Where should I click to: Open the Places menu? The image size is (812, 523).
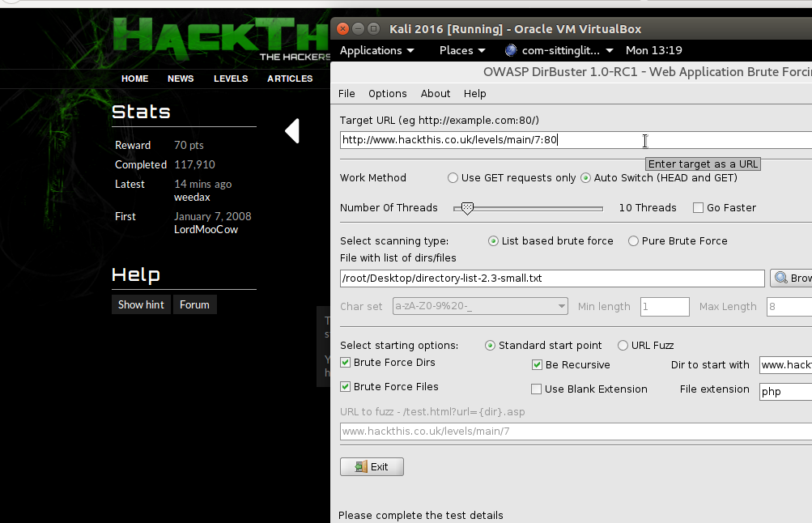pos(462,50)
